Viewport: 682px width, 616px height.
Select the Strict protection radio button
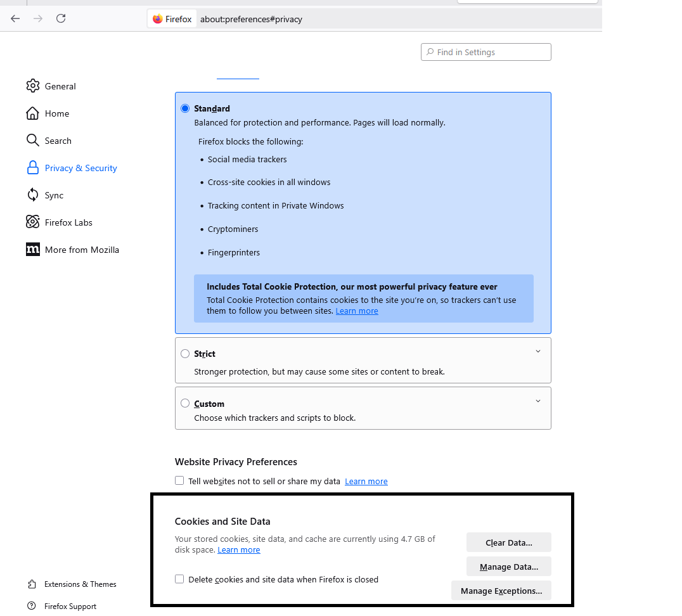point(185,354)
